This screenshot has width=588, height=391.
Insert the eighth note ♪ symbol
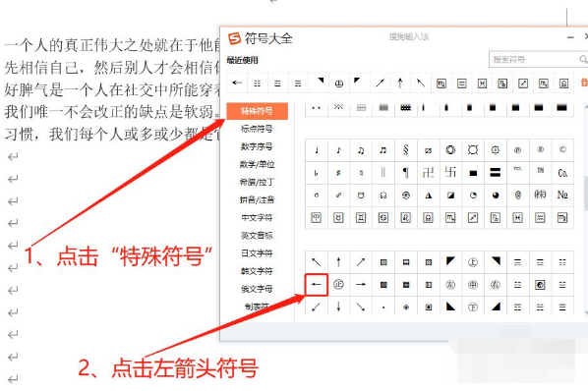click(x=338, y=150)
